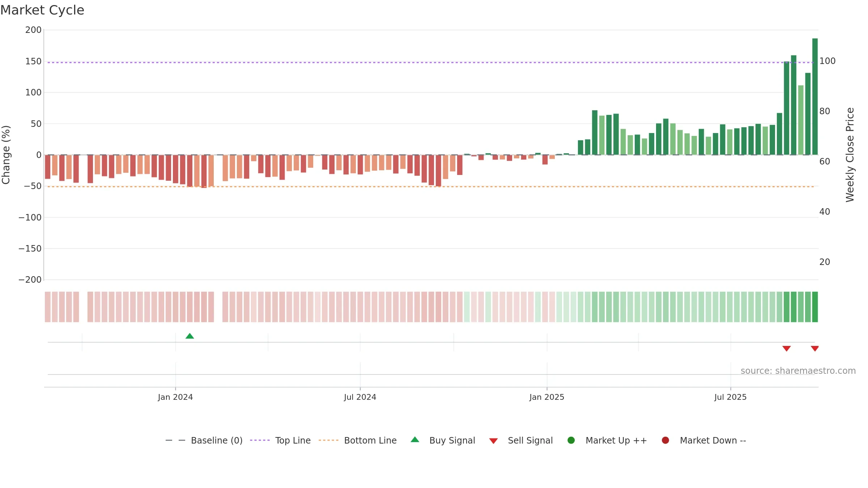The height and width of the screenshot is (488, 868).
Task: Toggle the Baseline (0) legend entry
Action: pos(204,440)
